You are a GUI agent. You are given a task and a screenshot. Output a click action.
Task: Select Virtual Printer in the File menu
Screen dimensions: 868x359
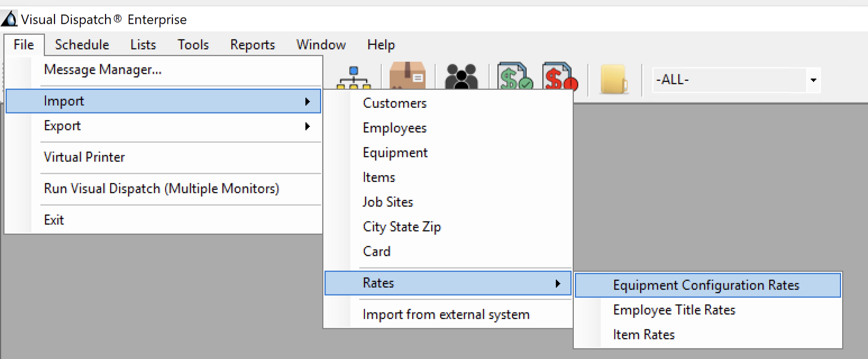[163, 157]
